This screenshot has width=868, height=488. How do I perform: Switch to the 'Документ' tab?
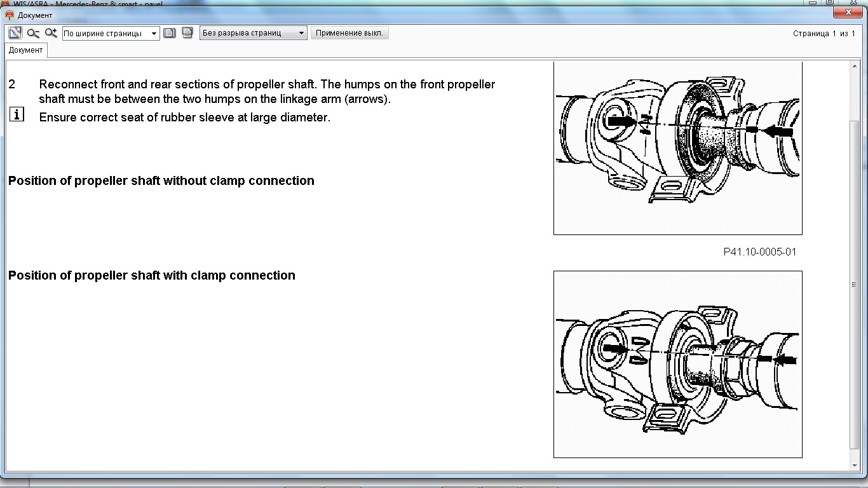(x=26, y=50)
